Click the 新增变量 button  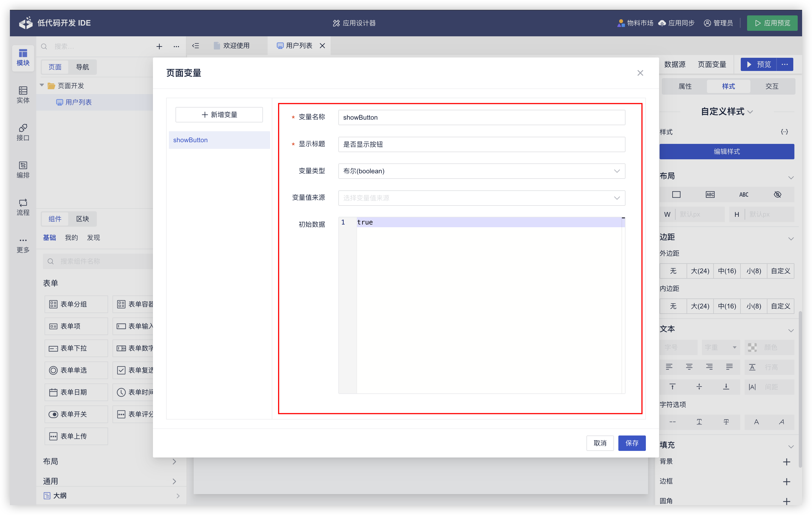(219, 115)
